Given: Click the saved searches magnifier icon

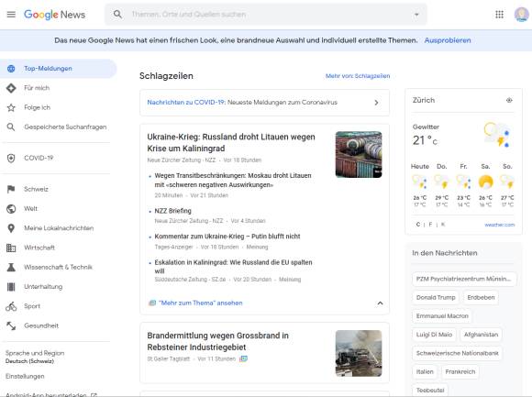Looking at the screenshot, I should [11, 127].
